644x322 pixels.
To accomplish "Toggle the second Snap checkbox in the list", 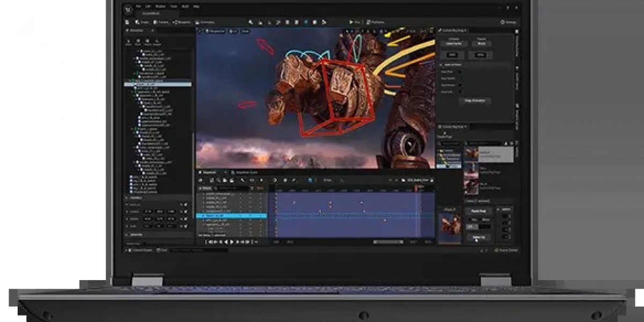I will click(460, 78).
